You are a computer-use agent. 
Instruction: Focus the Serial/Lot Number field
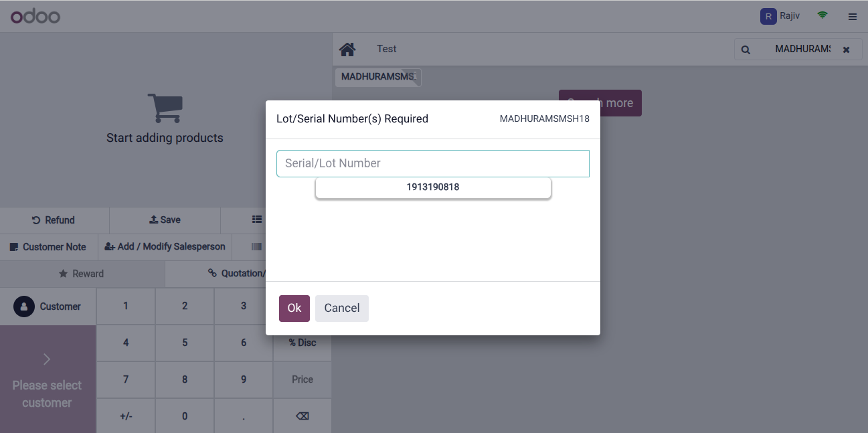click(x=432, y=163)
